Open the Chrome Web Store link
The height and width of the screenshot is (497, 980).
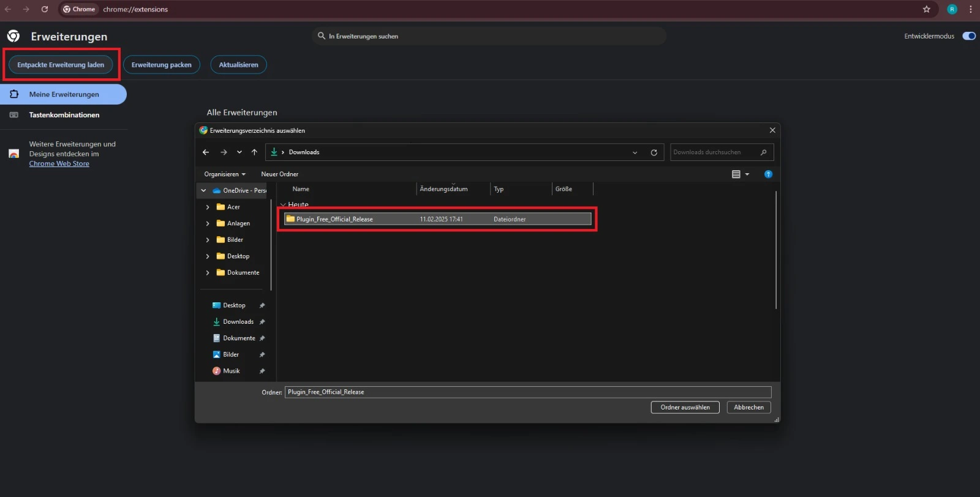pyautogui.click(x=59, y=164)
